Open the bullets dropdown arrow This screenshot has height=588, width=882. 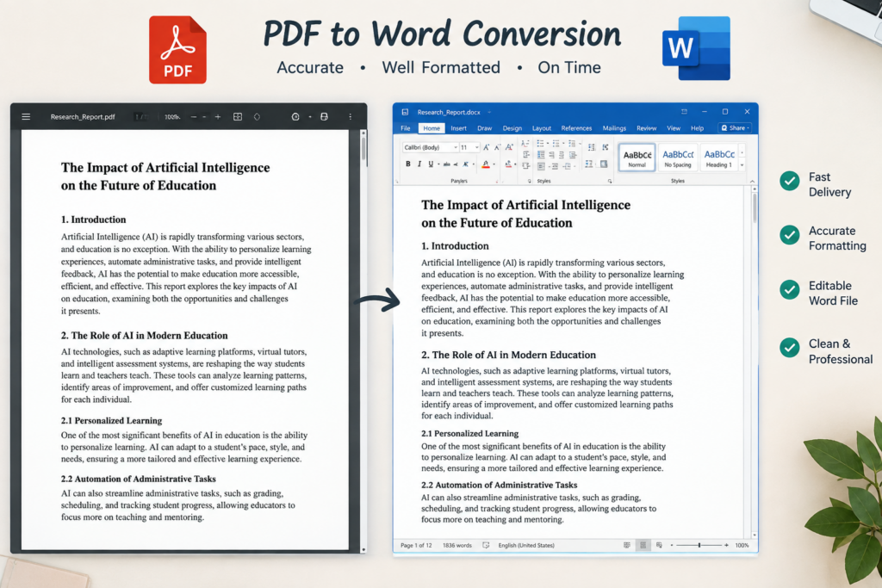pos(548,144)
